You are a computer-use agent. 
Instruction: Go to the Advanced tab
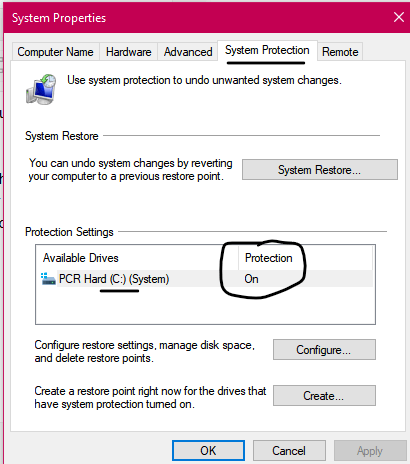pyautogui.click(x=188, y=52)
